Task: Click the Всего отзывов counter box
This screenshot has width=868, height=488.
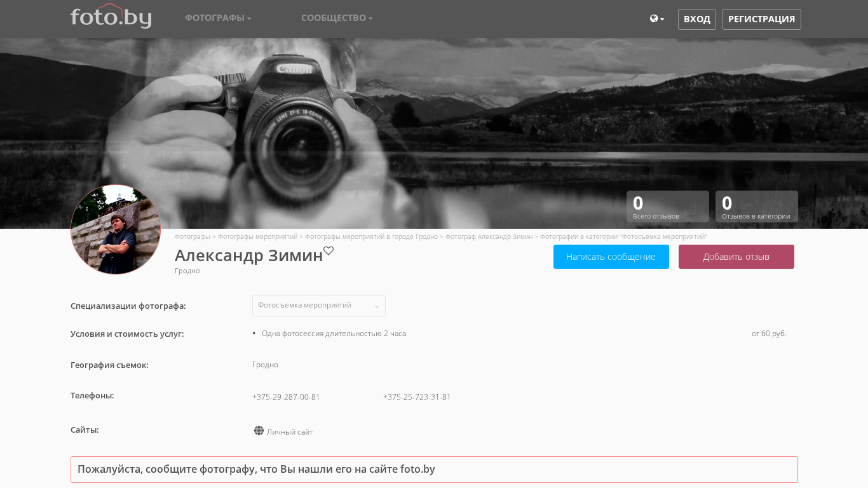Action: tap(668, 207)
